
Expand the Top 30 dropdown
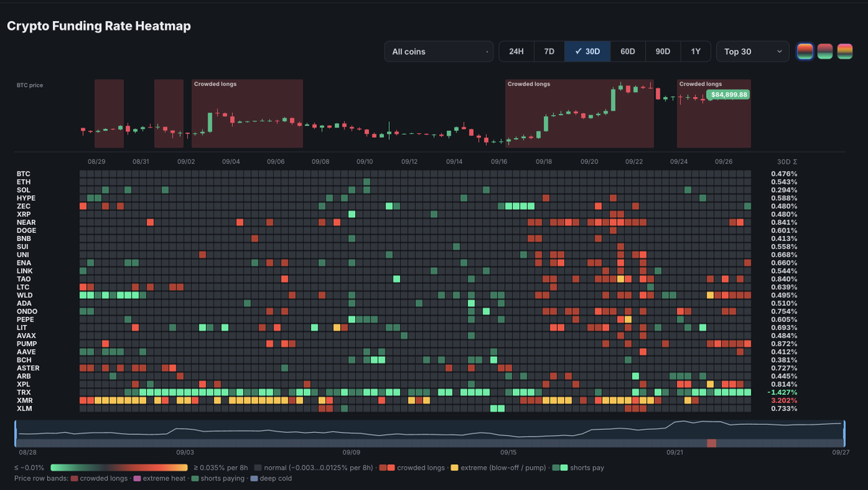(753, 51)
